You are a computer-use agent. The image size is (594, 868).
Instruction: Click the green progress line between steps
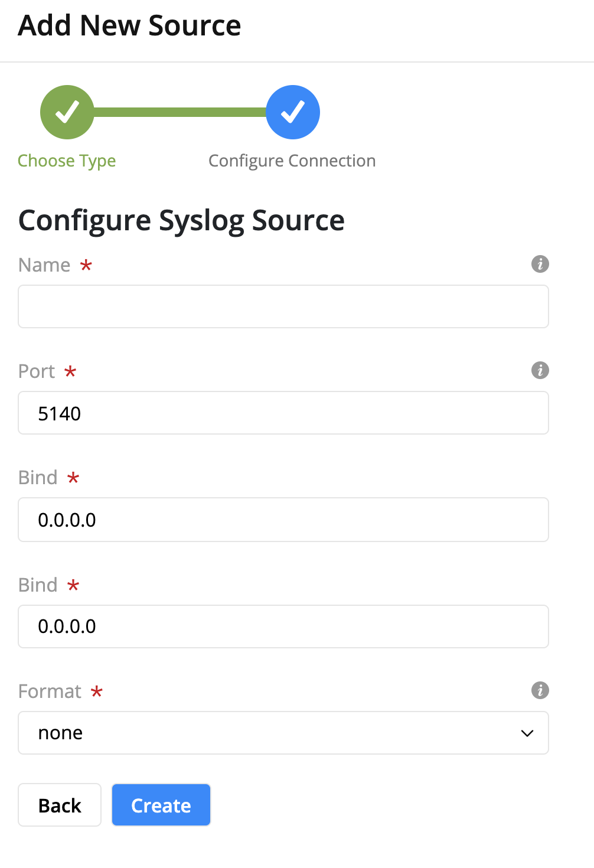180,112
